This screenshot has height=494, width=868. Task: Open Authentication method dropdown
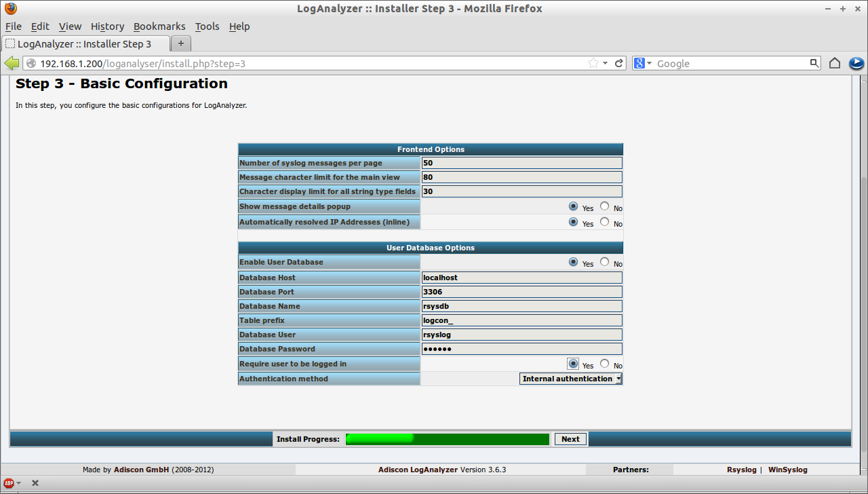571,379
